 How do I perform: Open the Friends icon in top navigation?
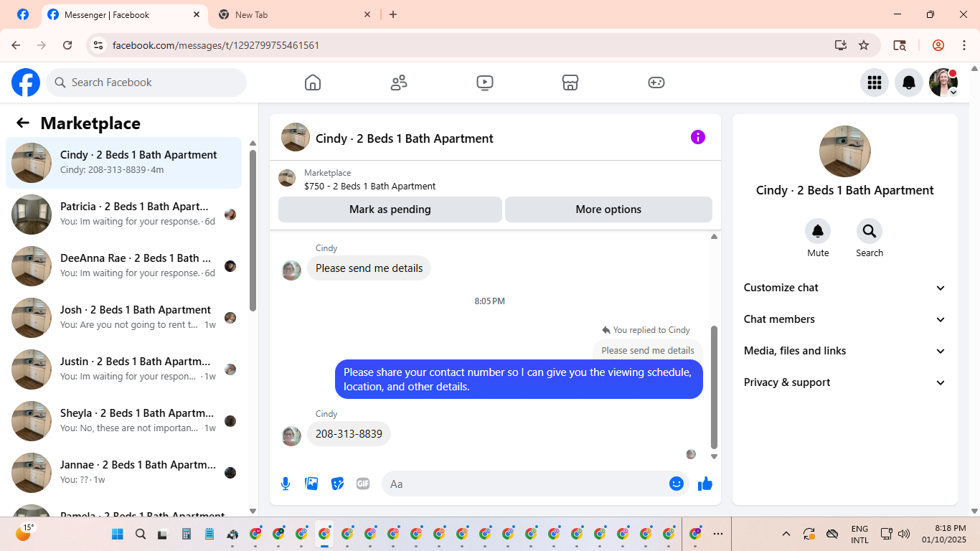(x=399, y=83)
